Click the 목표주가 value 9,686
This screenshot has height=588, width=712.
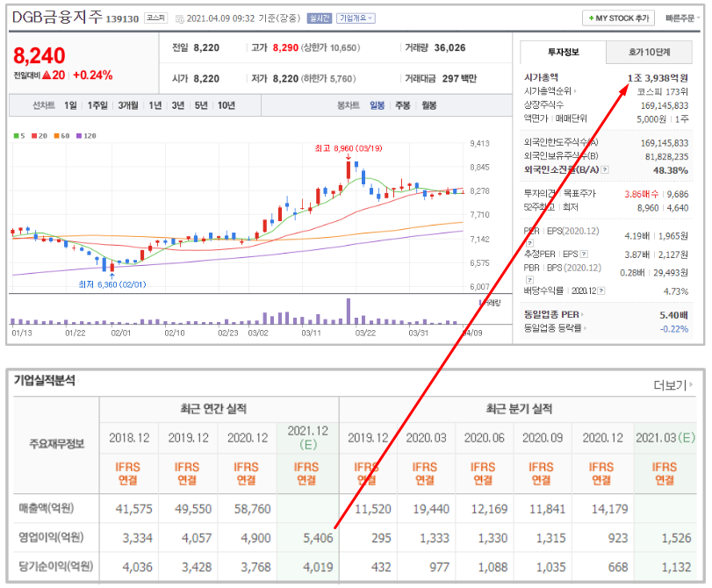tap(678, 194)
